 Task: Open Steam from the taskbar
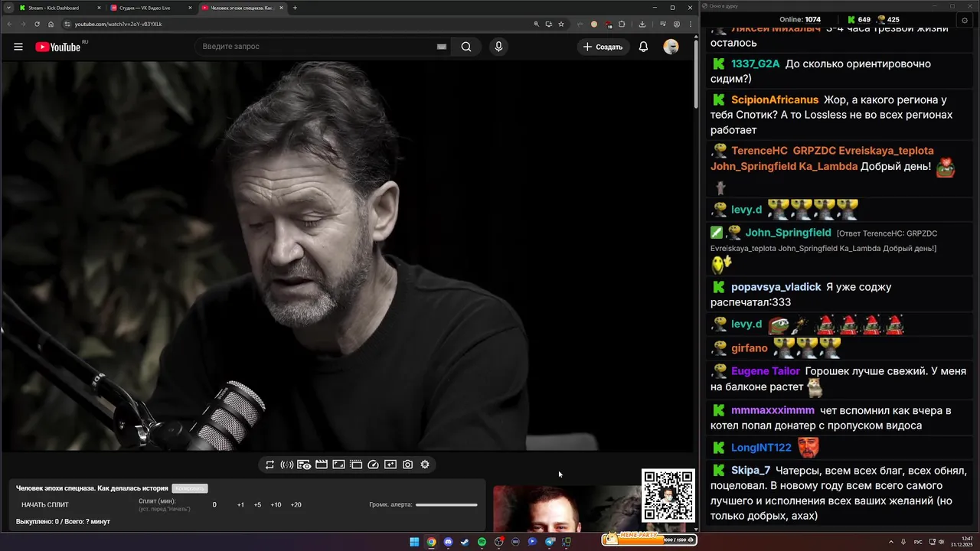click(x=465, y=542)
